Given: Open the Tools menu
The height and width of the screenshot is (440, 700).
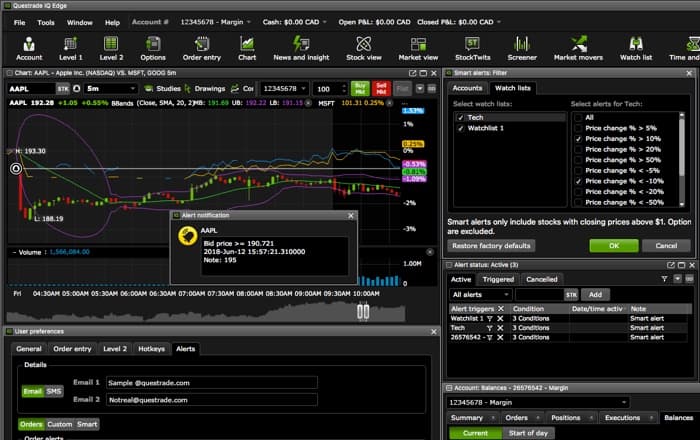Looking at the screenshot, I should [x=46, y=22].
